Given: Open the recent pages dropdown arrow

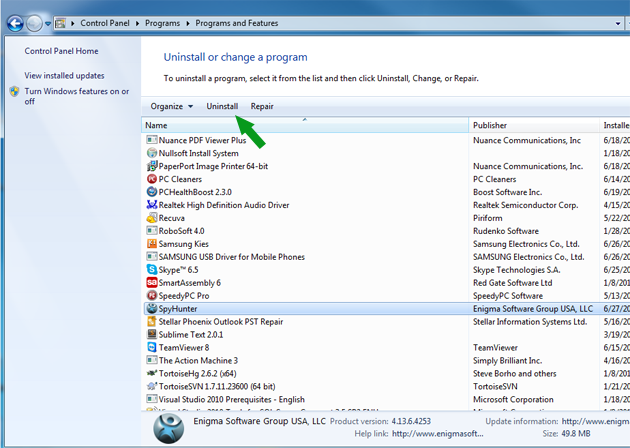Looking at the screenshot, I should 48,24.
